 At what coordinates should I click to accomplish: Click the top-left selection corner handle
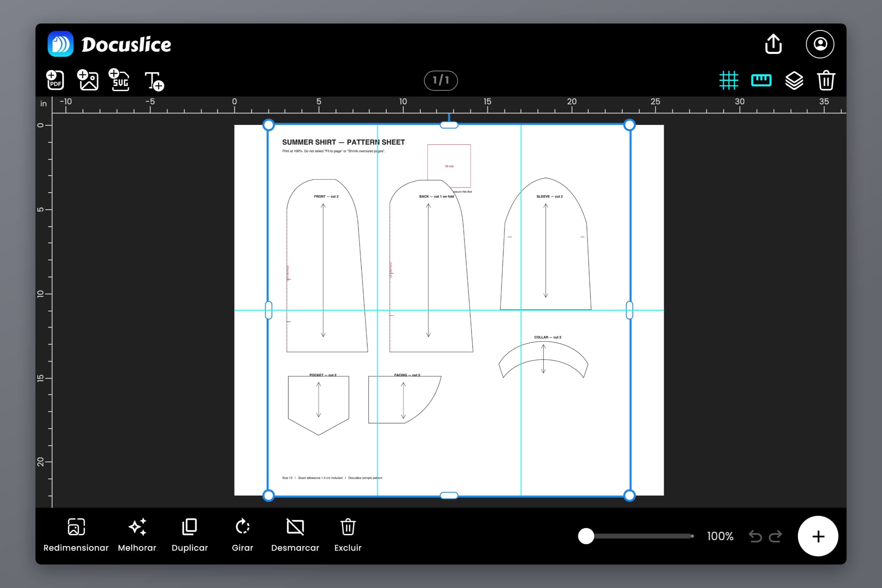pyautogui.click(x=268, y=125)
